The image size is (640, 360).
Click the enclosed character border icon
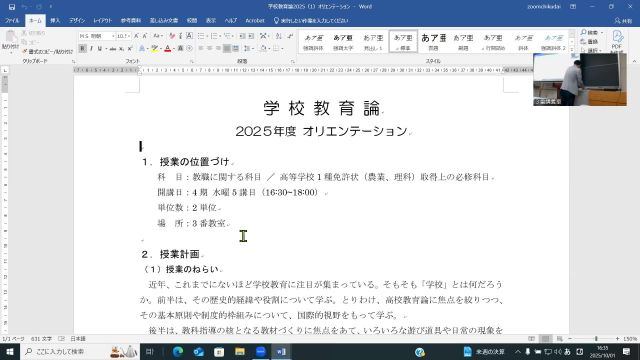[189, 36]
